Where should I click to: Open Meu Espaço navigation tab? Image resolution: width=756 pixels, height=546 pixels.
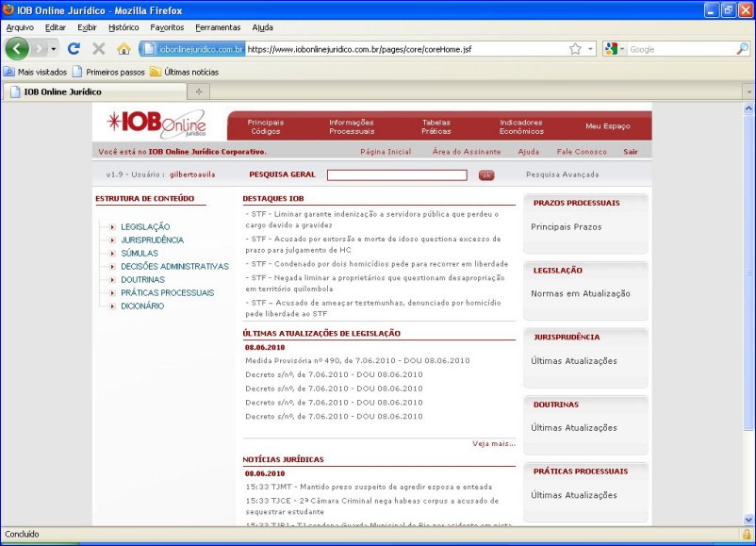[x=607, y=125]
